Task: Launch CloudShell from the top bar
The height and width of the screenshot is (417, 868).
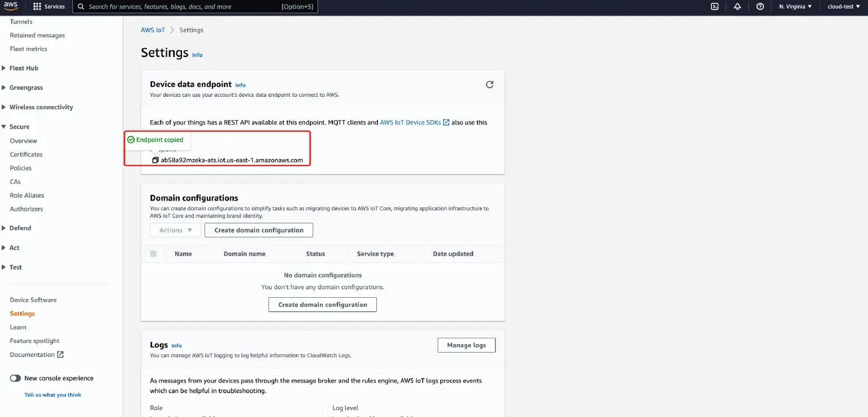Action: [715, 6]
